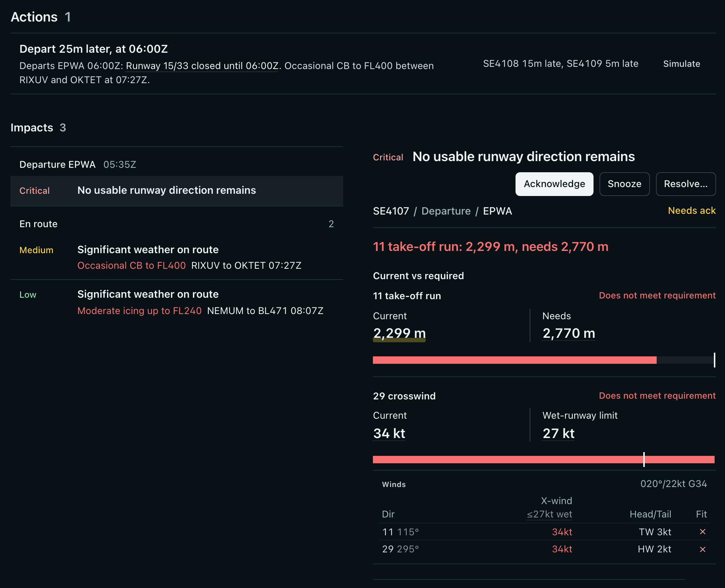Click the Depart 25m later action title
Screen dimensions: 725x588
pos(94,49)
